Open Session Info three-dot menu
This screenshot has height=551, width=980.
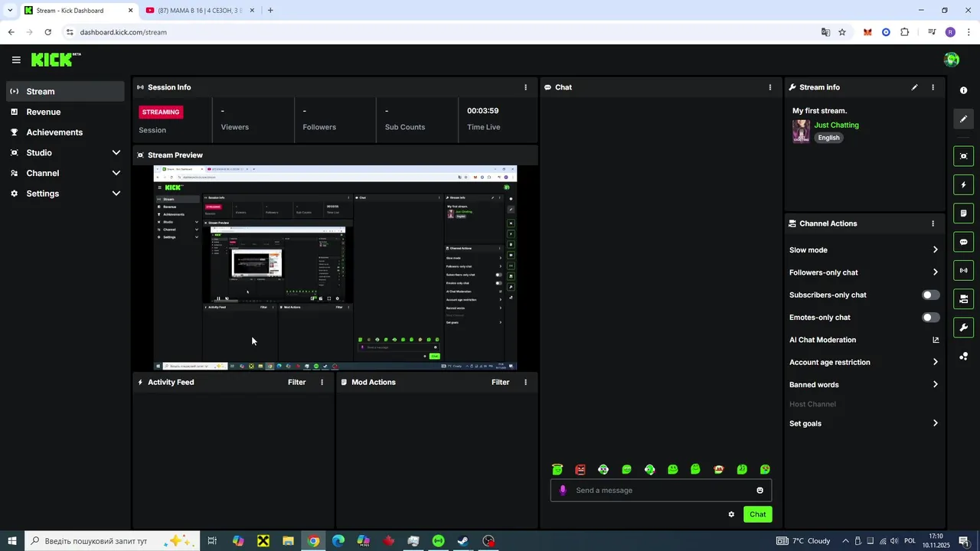[525, 87]
